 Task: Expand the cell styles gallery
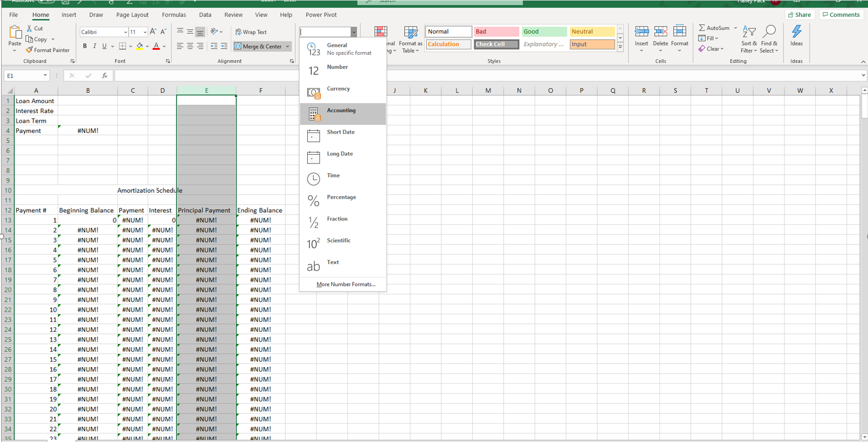(x=620, y=47)
